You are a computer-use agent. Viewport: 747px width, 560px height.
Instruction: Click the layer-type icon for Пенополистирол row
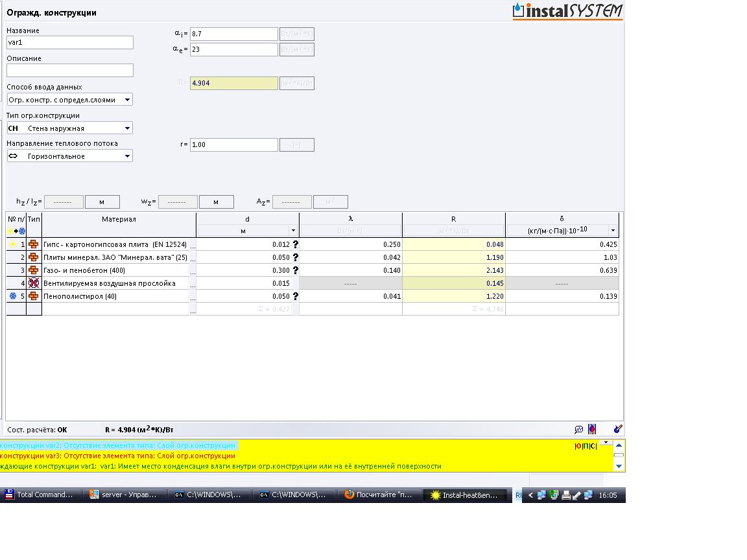(33, 296)
